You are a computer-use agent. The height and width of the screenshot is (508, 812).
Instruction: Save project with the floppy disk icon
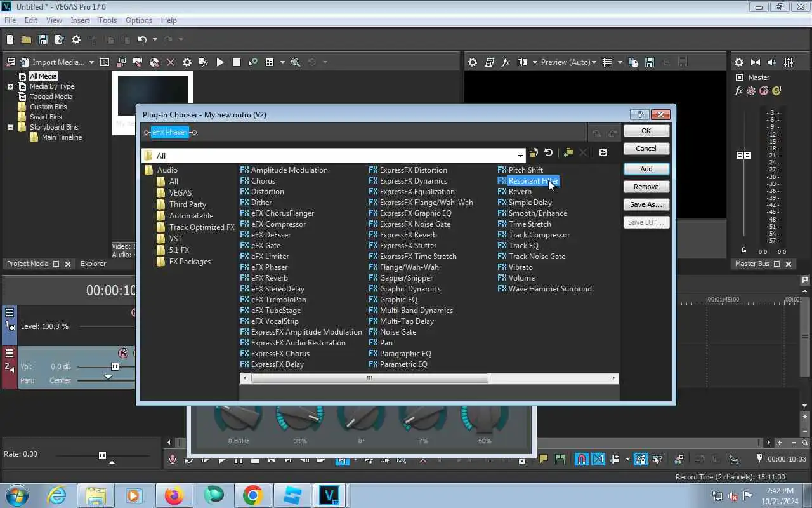(43, 39)
